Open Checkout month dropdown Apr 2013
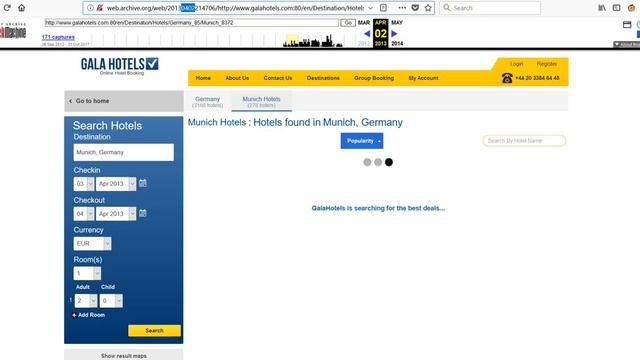640x360 pixels. pyautogui.click(x=116, y=214)
